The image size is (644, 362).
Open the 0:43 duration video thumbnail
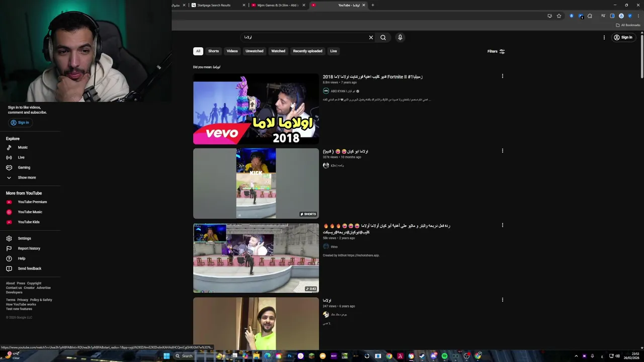256,258
